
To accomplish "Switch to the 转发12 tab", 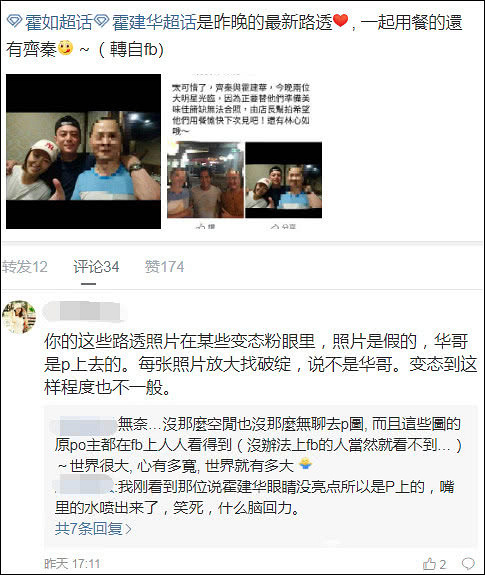I will (25, 267).
